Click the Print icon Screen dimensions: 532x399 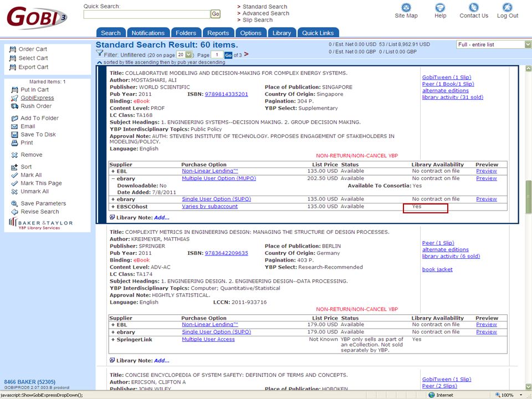pyautogui.click(x=14, y=143)
